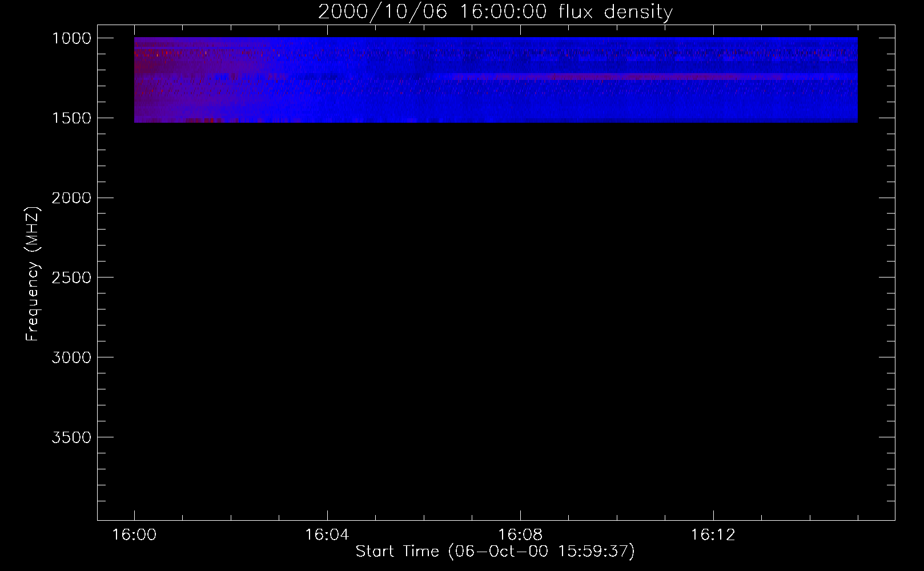Click the 16:04 time tick label
The width and height of the screenshot is (924, 571).
point(327,535)
